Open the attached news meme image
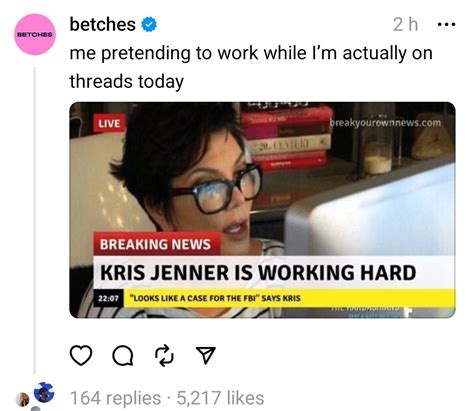This screenshot has height=411, width=474. point(262,210)
